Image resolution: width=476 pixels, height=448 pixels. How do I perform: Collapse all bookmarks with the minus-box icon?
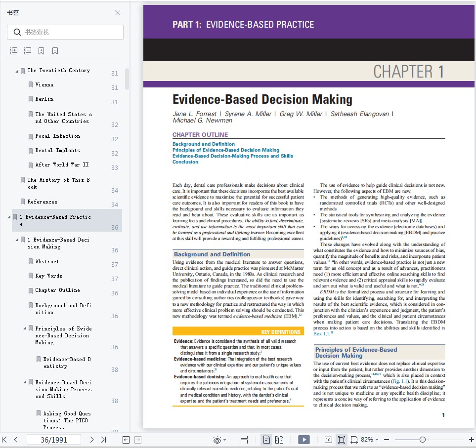28,51
